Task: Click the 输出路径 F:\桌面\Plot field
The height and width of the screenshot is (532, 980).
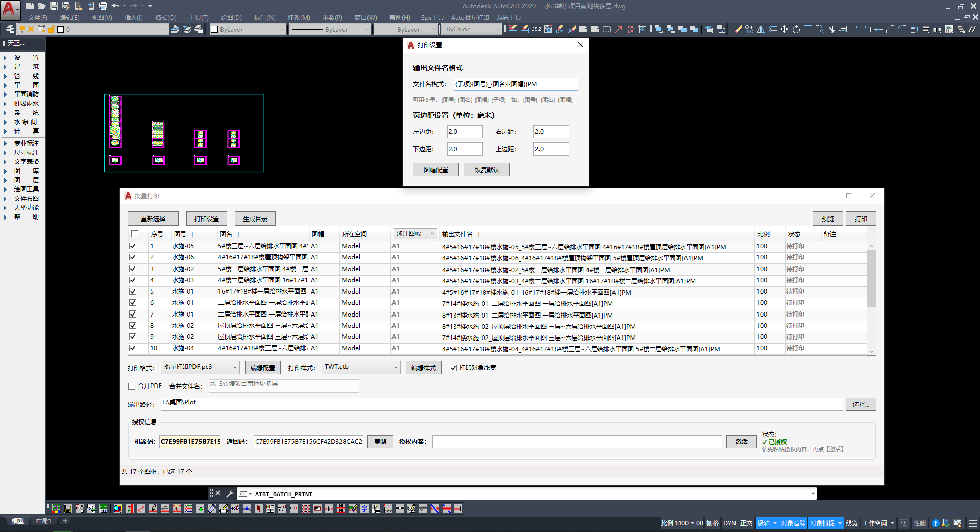Action: pyautogui.click(x=502, y=404)
